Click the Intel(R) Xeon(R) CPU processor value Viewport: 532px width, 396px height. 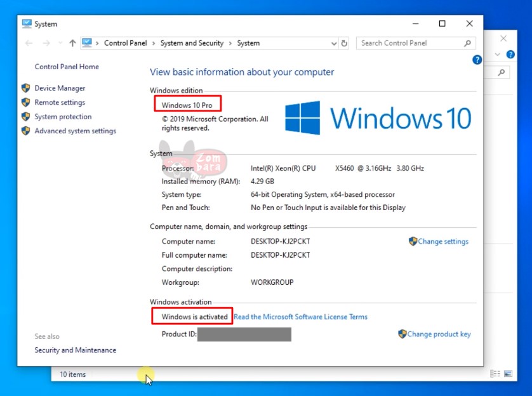tap(337, 168)
